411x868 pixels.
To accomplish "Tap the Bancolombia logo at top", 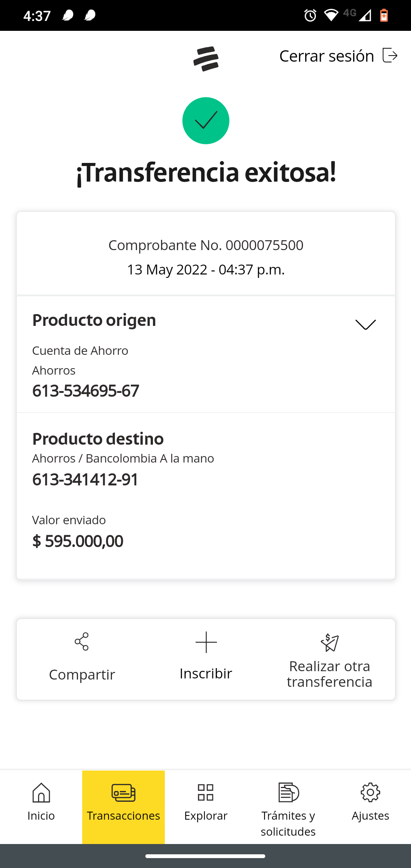I will 206,59.
